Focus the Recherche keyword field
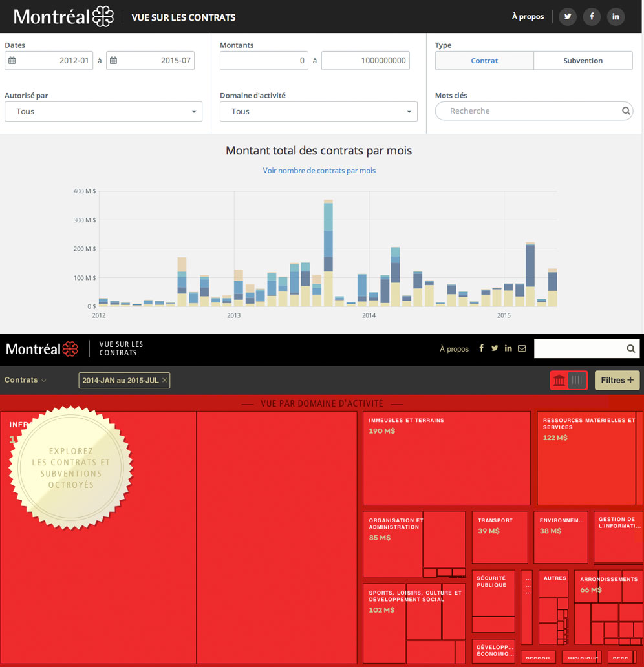644x667 pixels. point(534,111)
